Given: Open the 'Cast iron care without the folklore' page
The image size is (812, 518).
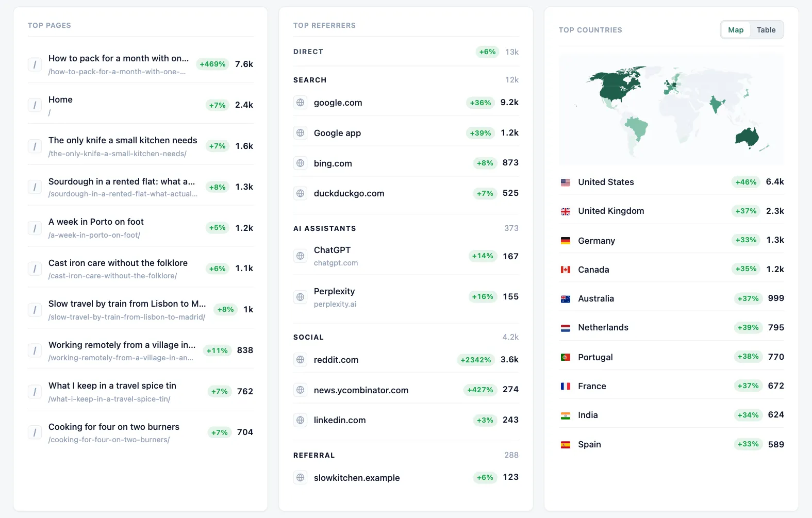Looking at the screenshot, I should [118, 263].
